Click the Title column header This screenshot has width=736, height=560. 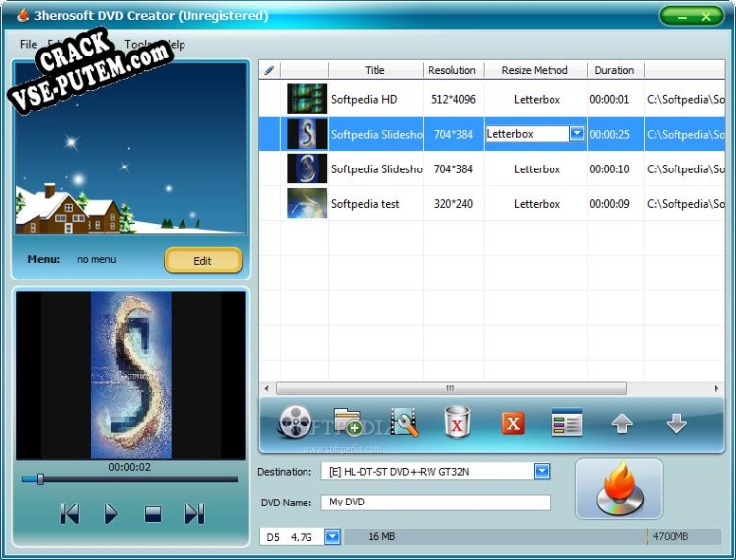pyautogui.click(x=376, y=70)
